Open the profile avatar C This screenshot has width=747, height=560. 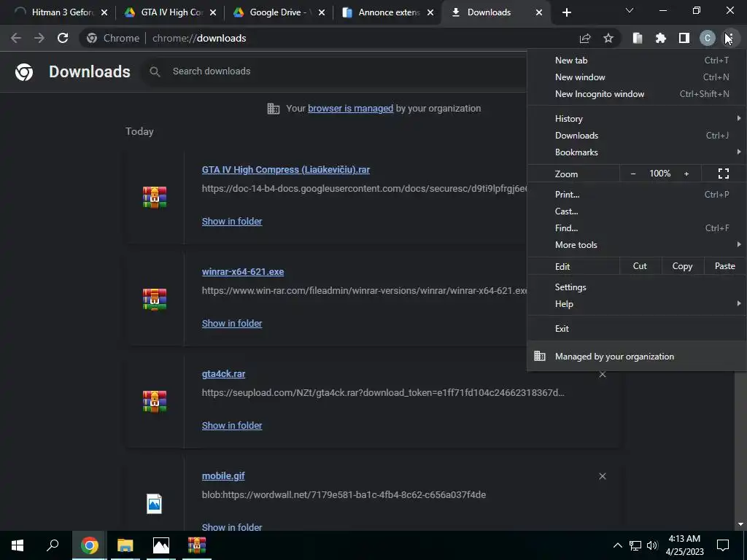[x=708, y=38]
